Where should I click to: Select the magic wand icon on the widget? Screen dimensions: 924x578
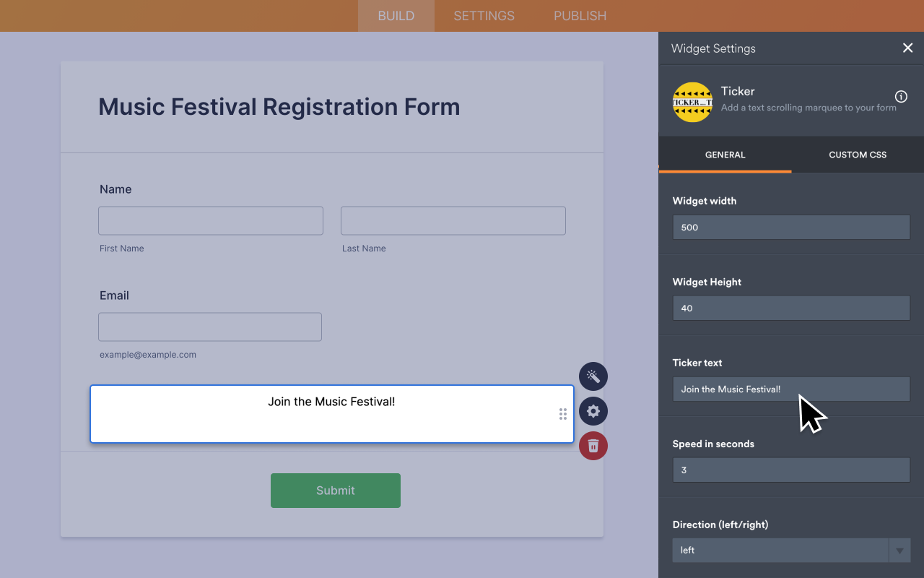click(593, 376)
